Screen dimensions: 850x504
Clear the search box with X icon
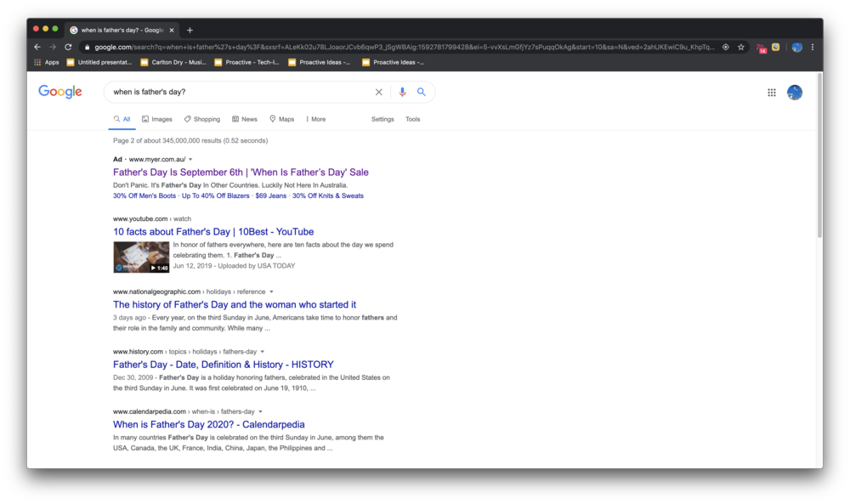pos(379,92)
